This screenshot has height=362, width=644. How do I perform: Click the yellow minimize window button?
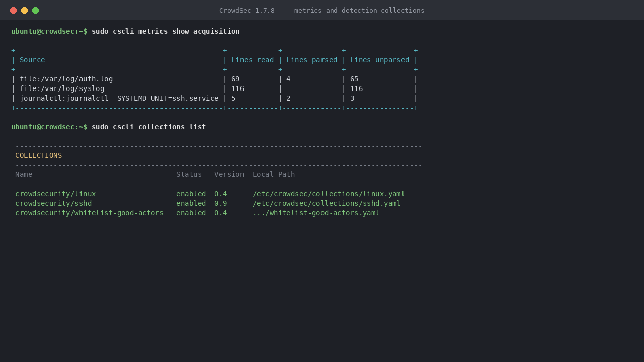click(25, 10)
